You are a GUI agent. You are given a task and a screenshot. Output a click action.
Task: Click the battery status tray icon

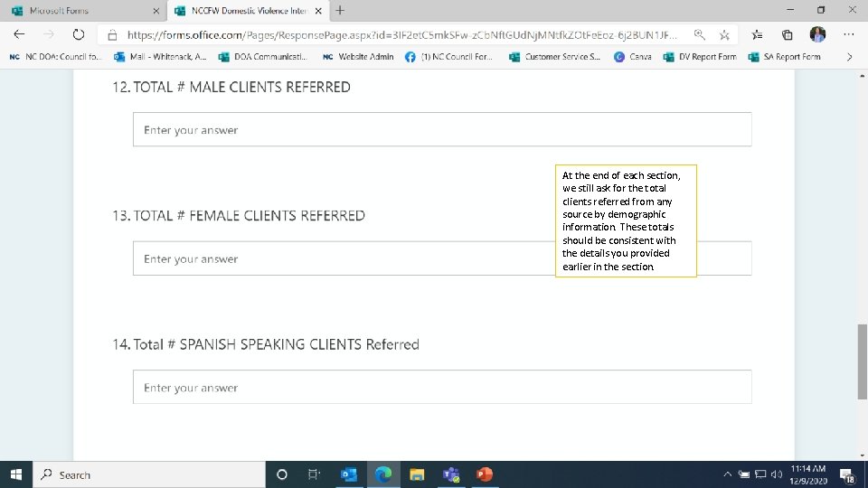click(x=744, y=474)
